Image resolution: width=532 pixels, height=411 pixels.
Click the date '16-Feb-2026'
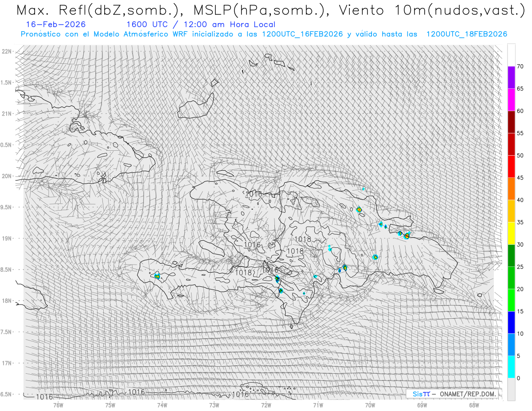pos(56,25)
